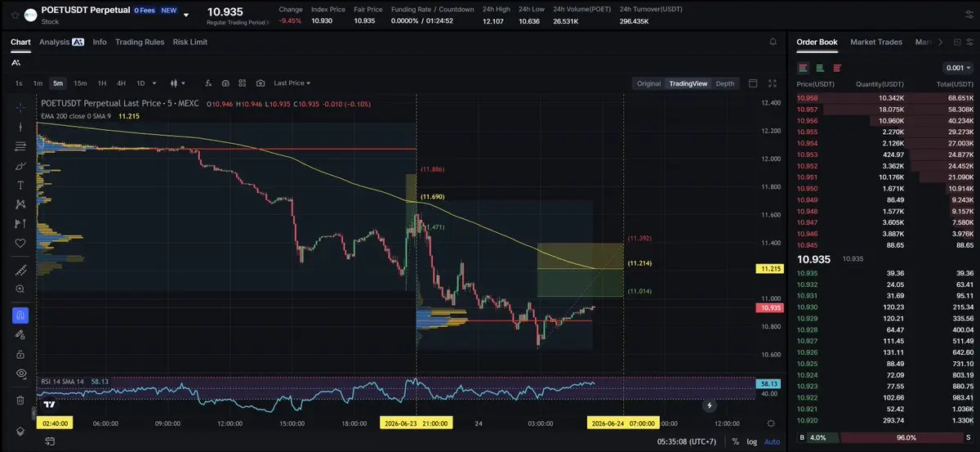Click the heart favorites icon tool

coord(20,244)
